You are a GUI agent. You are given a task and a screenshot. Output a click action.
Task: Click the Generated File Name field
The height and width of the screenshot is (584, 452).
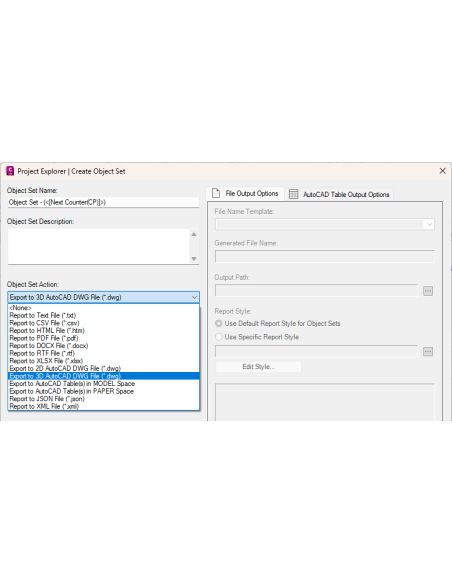(x=325, y=257)
